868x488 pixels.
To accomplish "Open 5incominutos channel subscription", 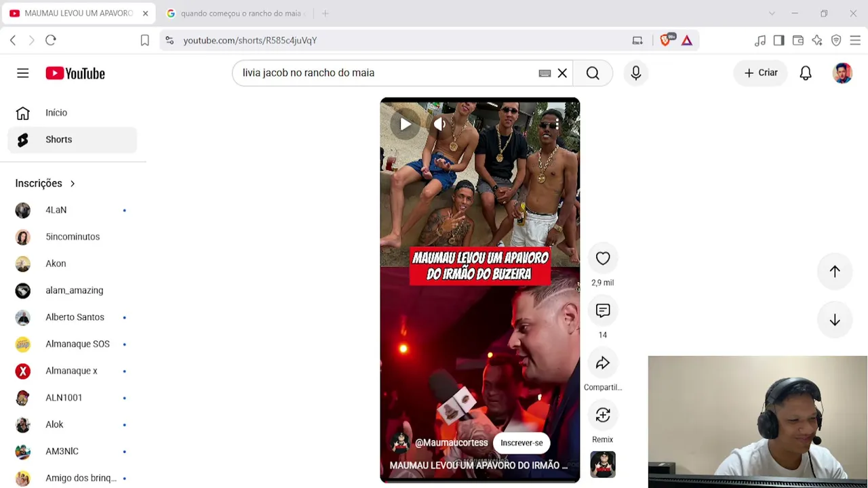I will pos(73,237).
